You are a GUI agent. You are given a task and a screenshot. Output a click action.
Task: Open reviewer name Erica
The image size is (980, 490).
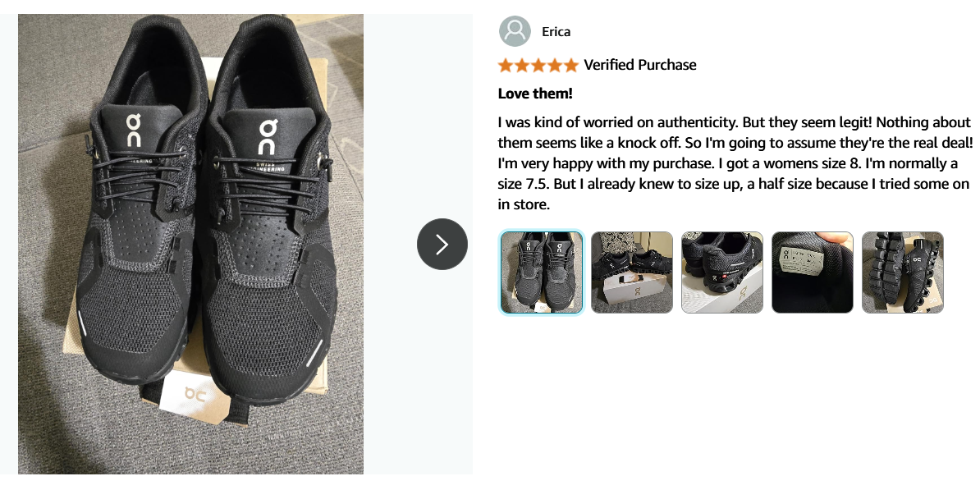[556, 32]
